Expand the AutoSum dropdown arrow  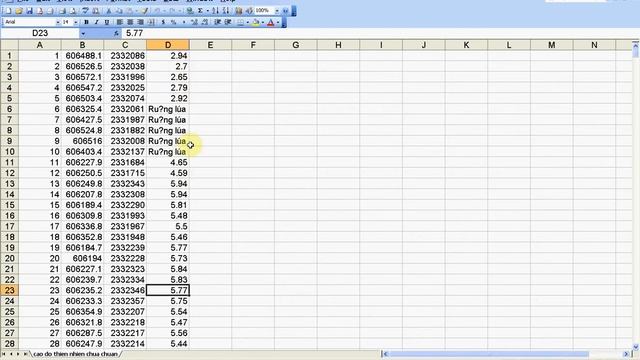click(207, 11)
